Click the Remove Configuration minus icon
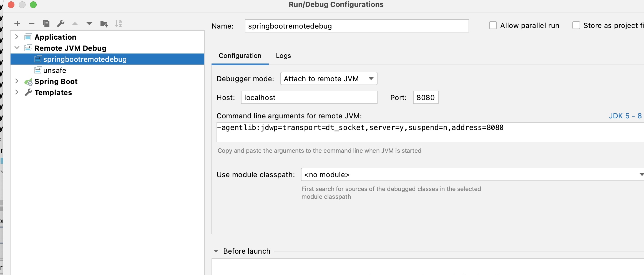Image resolution: width=644 pixels, height=275 pixels. click(x=32, y=24)
